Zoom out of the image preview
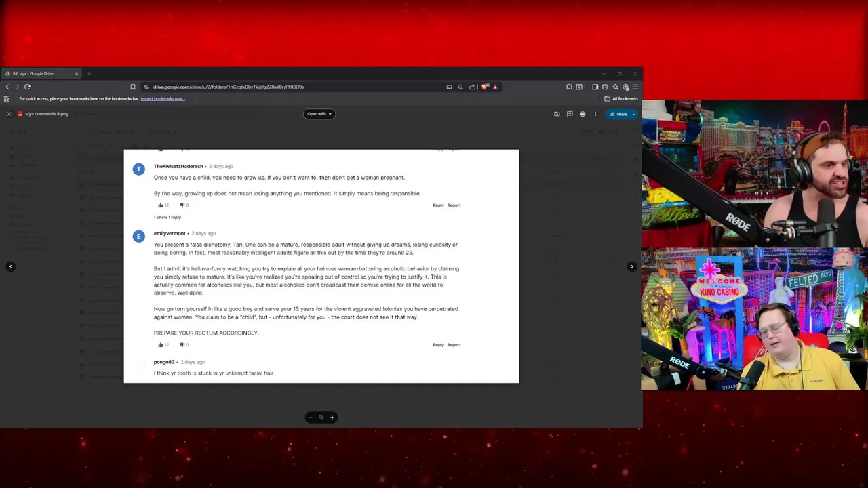 click(x=311, y=418)
